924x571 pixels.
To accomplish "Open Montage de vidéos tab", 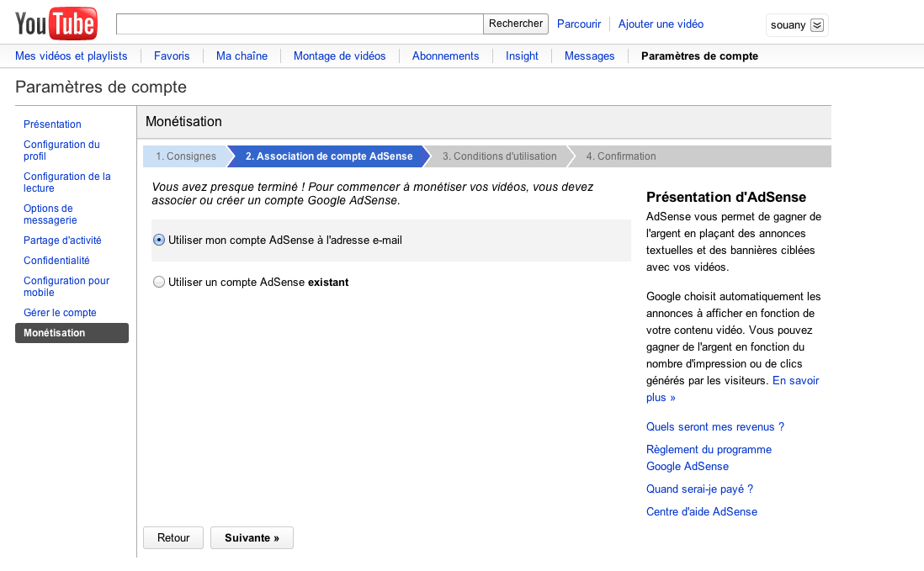I will (339, 56).
